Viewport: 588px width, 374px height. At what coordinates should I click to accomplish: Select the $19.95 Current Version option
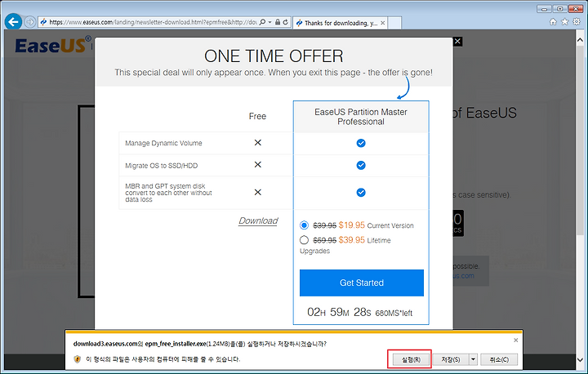[304, 225]
